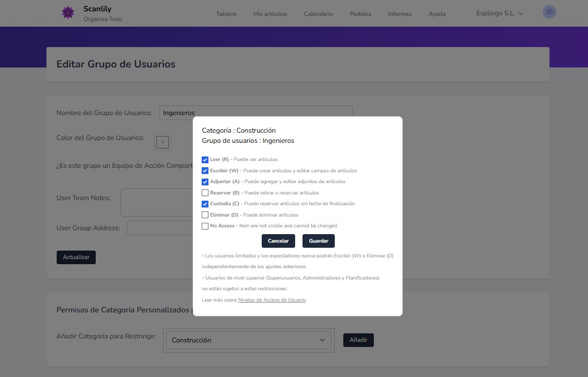Open the Añadir Categoría para Restringir dropdown
The height and width of the screenshot is (377, 588).
point(249,340)
